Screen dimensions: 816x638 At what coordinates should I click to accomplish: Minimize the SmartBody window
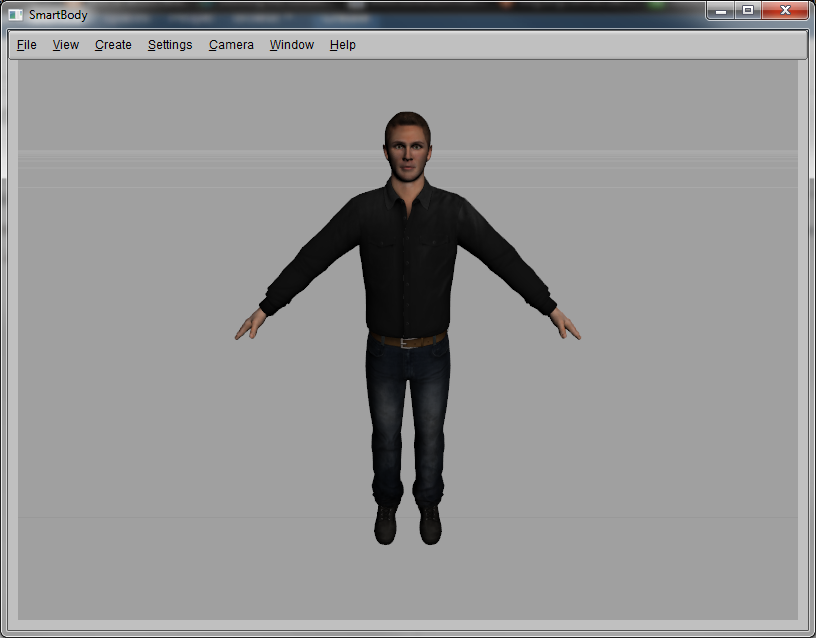coord(721,10)
